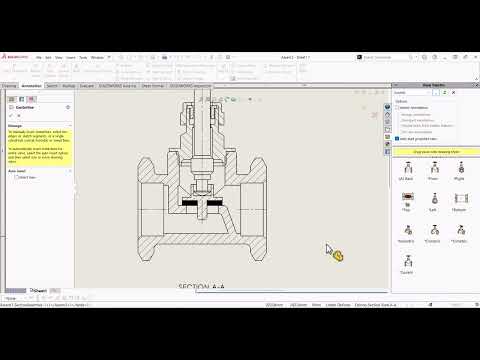Switch to the Evaluate CommandManager tab
Screen dimensions: 480x360
[x=87, y=86]
